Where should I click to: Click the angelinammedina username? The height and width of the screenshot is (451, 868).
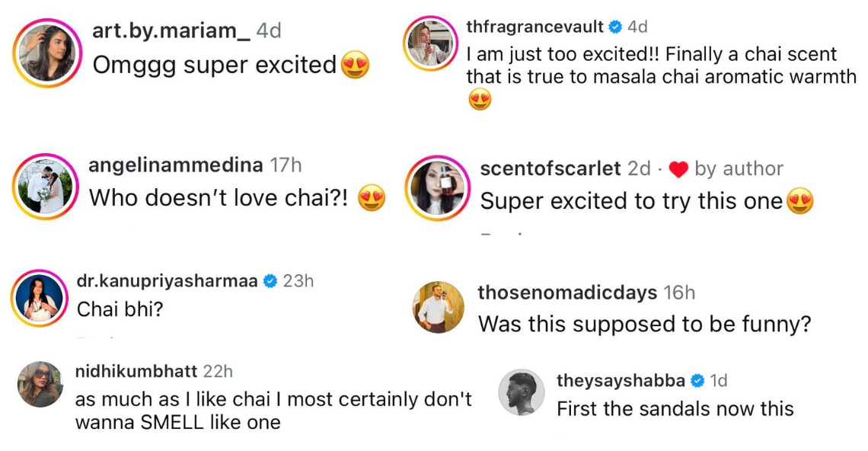tap(176, 165)
